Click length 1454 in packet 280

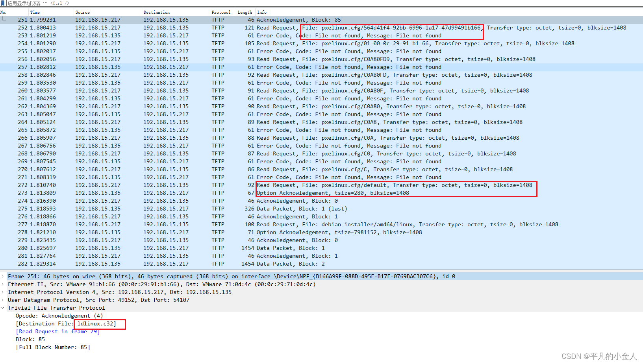[248, 248]
